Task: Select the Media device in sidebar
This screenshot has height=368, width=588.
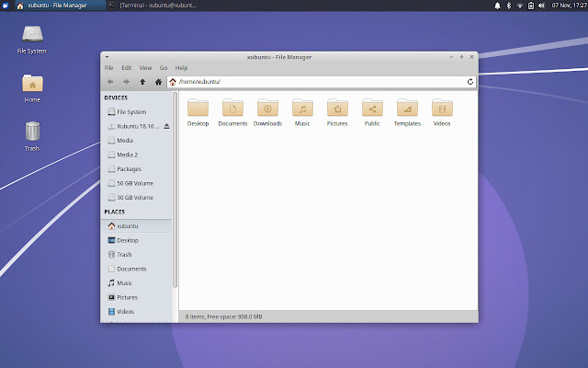Action: point(136,141)
